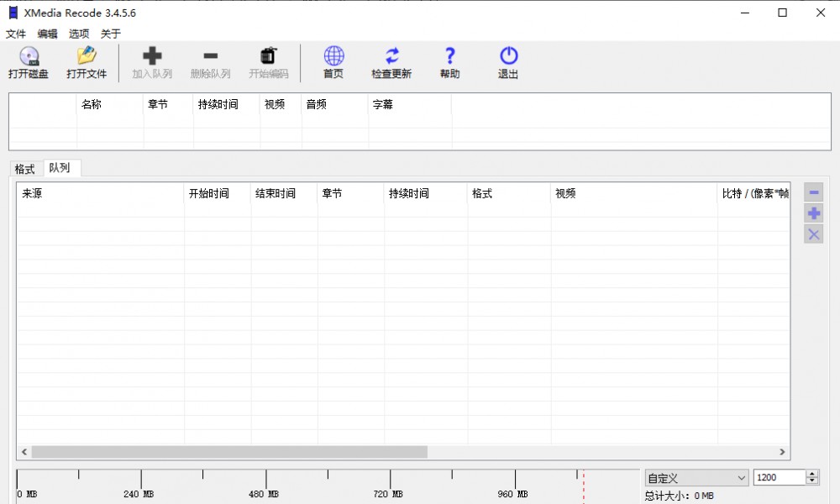Click the X delete icon beside the queue
Image resolution: width=840 pixels, height=504 pixels.
812,234
